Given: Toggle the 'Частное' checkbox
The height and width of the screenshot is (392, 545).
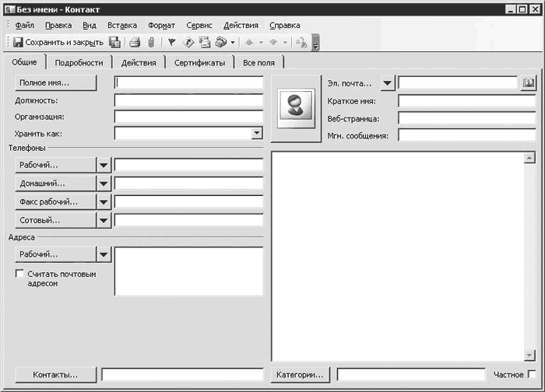Looking at the screenshot, I should click(x=532, y=375).
